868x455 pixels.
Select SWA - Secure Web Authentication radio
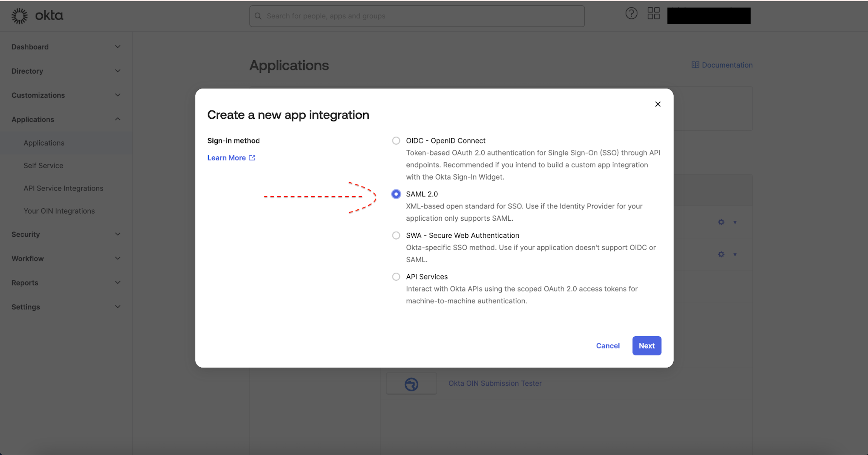click(x=396, y=235)
